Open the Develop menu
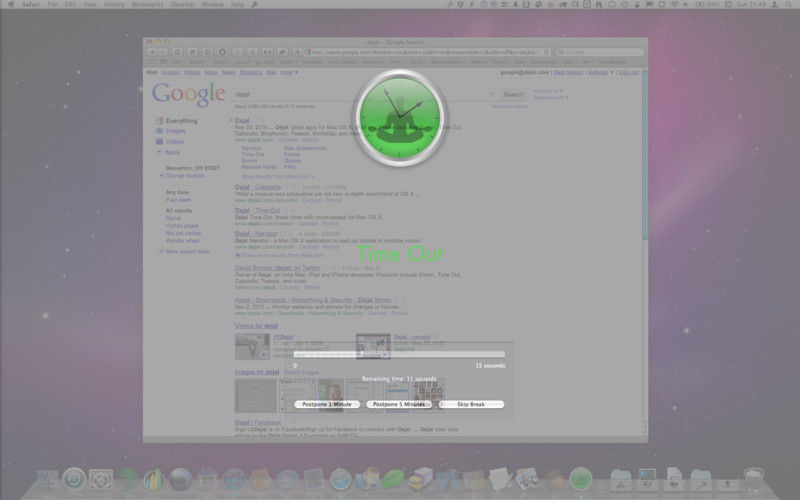Viewport: 800px width, 500px height. (182, 4)
